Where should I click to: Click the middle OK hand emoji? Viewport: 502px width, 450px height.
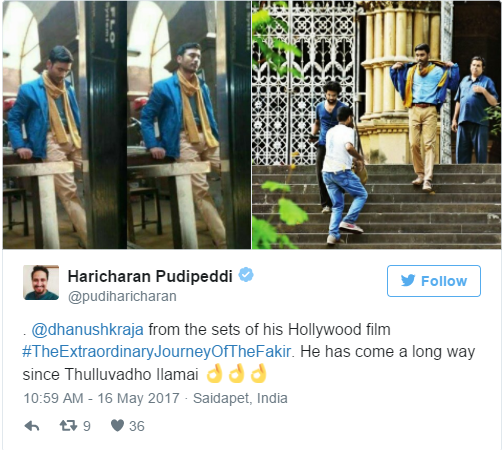coord(236,373)
